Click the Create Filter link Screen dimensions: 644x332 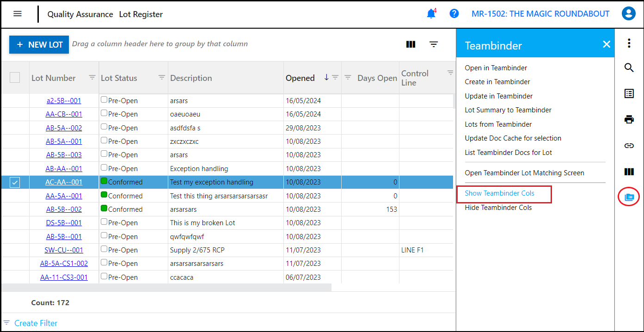coord(36,323)
